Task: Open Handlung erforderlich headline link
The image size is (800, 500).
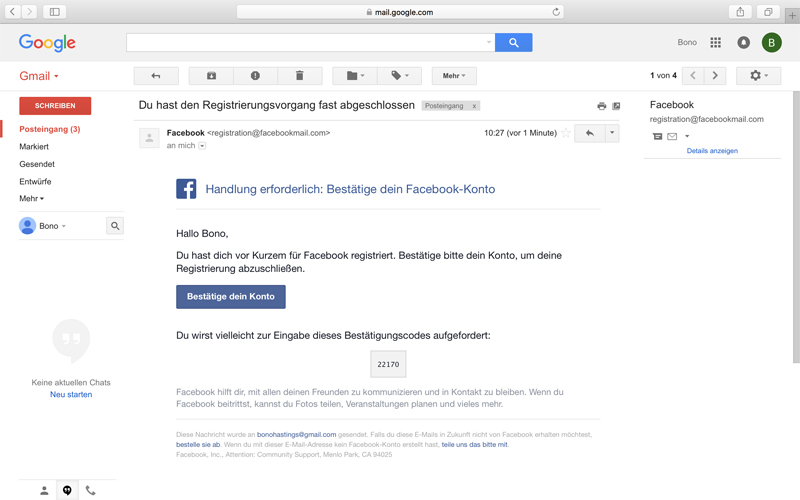Action: [x=350, y=189]
